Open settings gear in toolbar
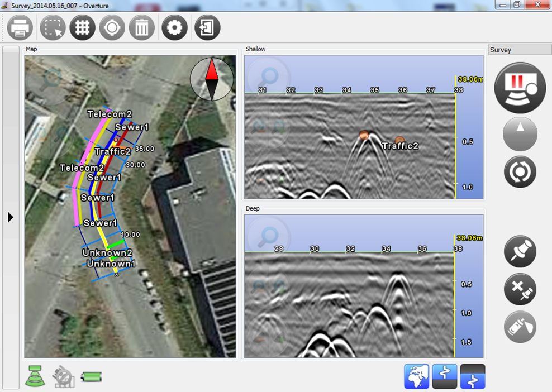This screenshot has height=392, width=552. 175,27
